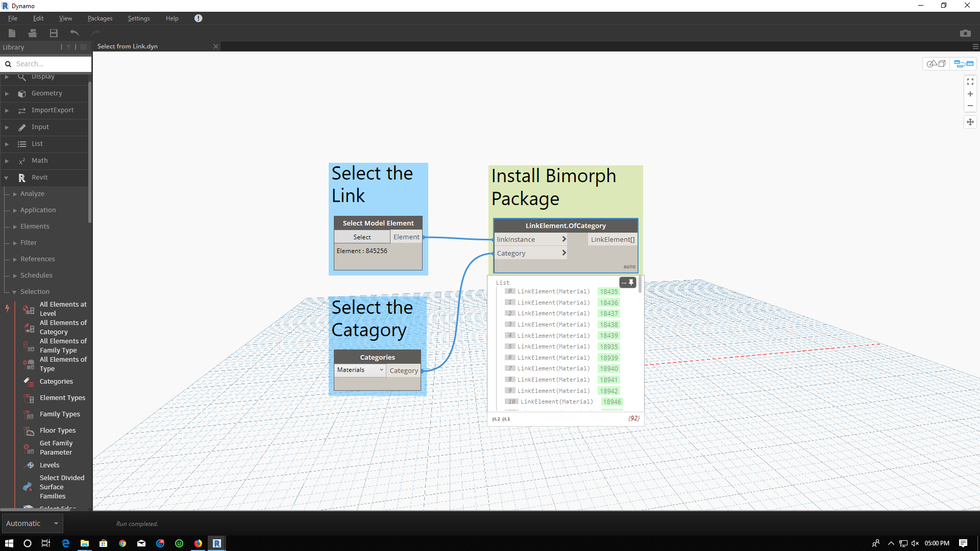
Task: Open the Settings menu
Action: tap(138, 18)
